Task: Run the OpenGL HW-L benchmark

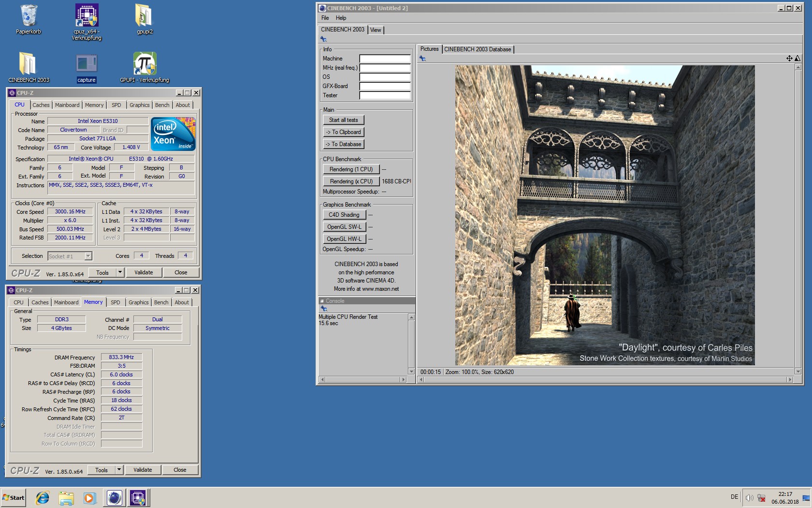Action: click(344, 239)
